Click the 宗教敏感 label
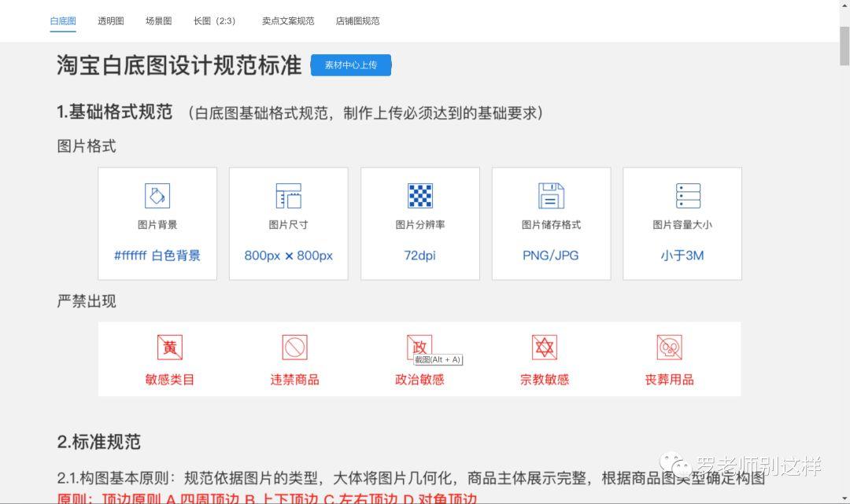 pyautogui.click(x=545, y=380)
